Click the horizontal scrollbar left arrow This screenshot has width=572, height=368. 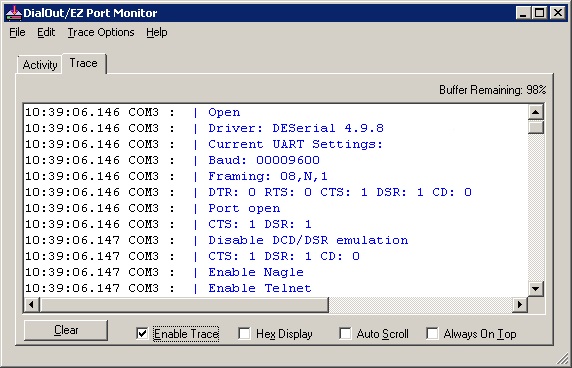(x=32, y=305)
